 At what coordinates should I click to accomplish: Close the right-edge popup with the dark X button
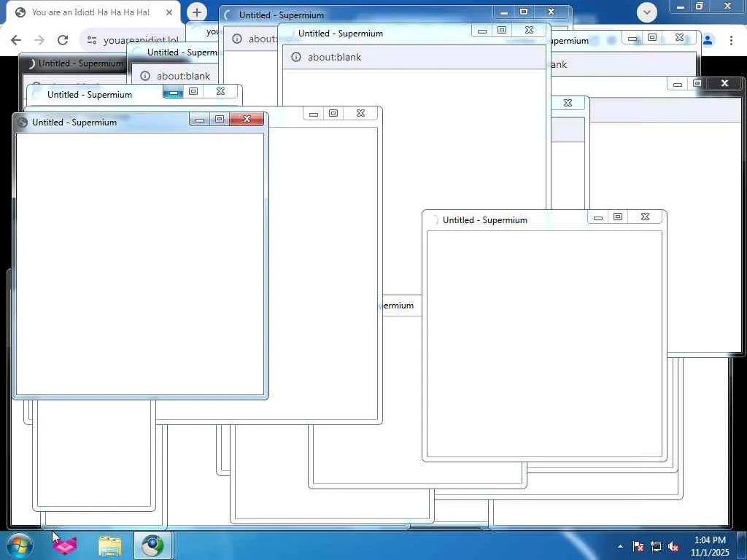point(724,83)
